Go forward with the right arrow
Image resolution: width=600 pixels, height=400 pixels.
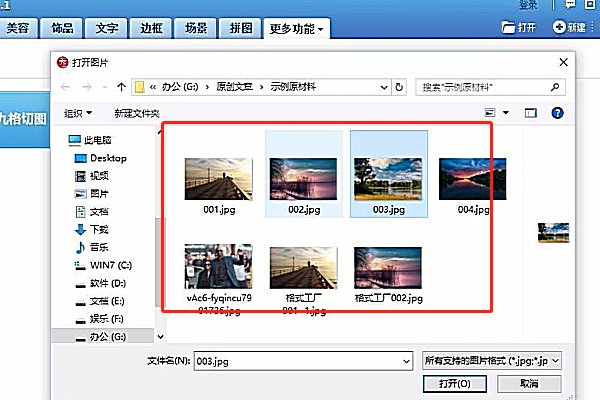point(87,87)
